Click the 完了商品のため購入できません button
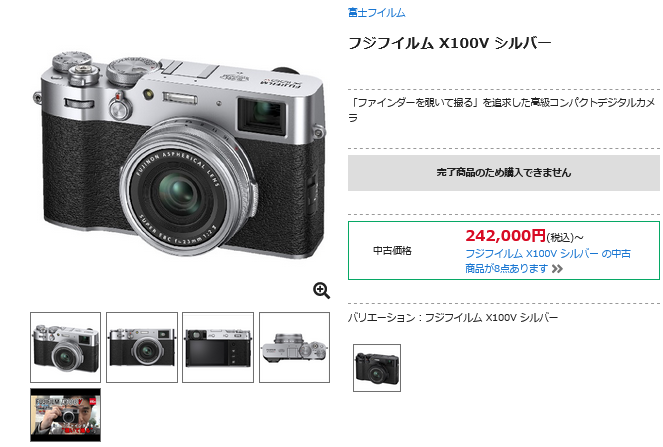Image resolution: width=663 pixels, height=447 pixels. (504, 173)
